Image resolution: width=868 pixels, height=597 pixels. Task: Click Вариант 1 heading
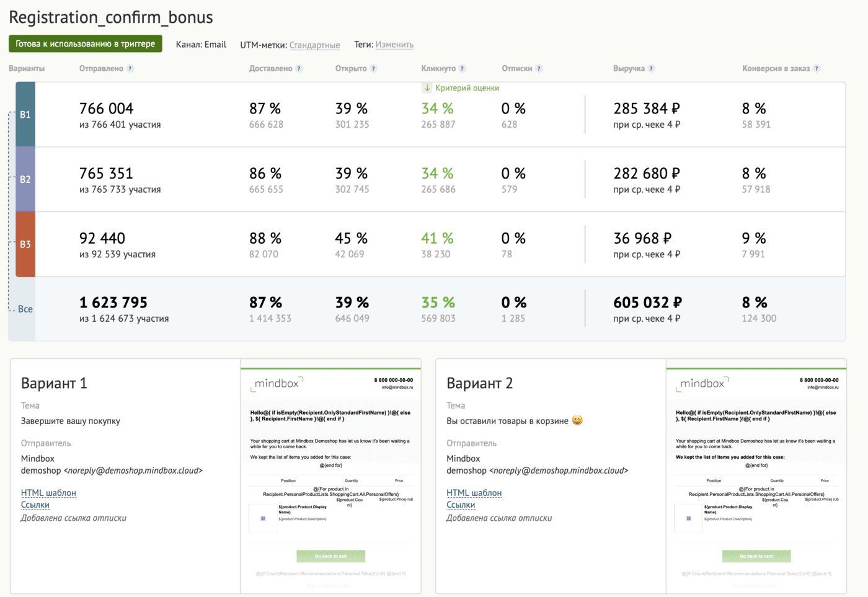click(54, 383)
